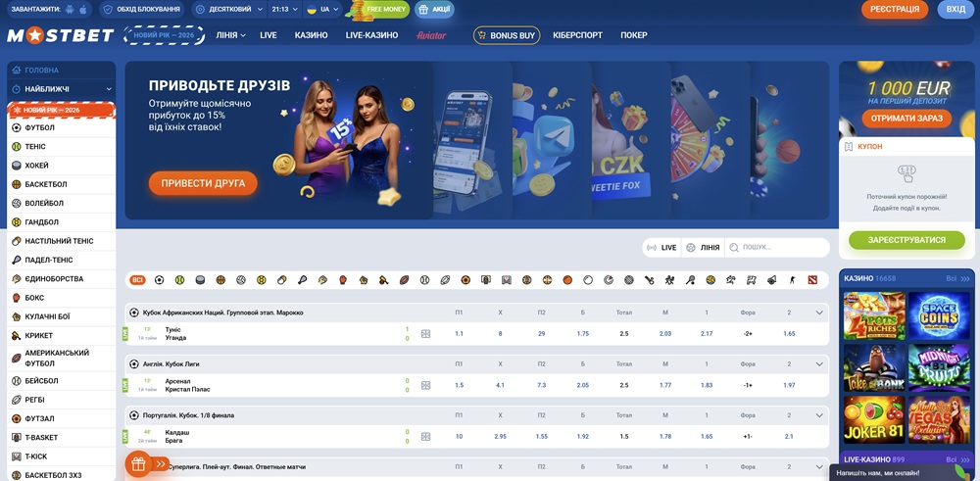This screenshot has height=481, width=980.
Task: Click the Boxing sidebar item
Action: [x=34, y=298]
